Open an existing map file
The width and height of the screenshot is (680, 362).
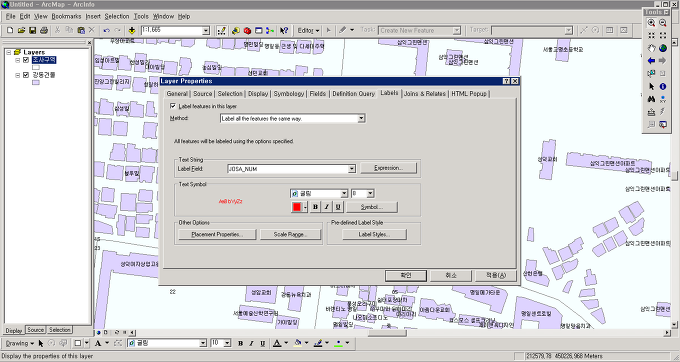(x=21, y=30)
